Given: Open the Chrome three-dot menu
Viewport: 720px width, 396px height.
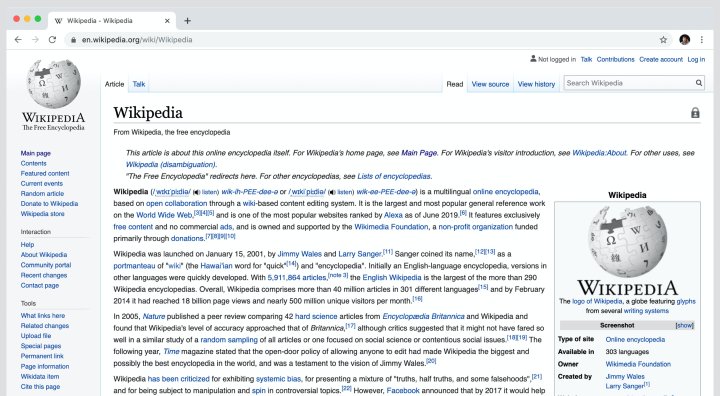Looking at the screenshot, I should (702, 40).
